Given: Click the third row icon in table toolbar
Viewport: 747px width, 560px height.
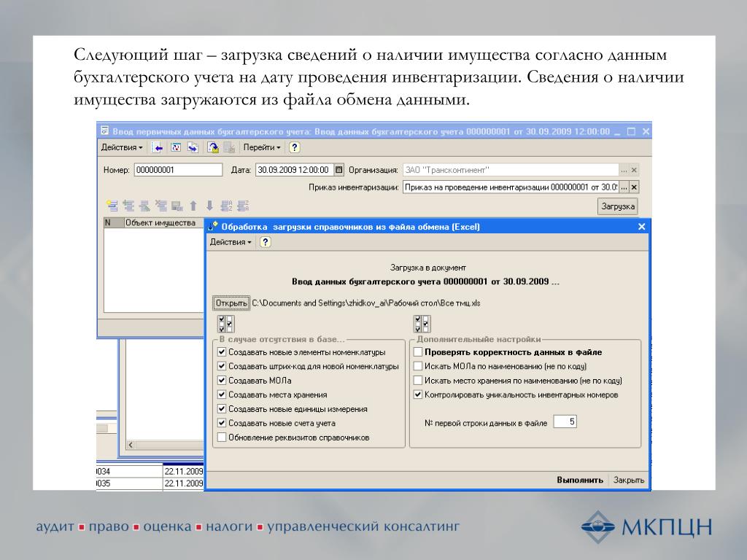Looking at the screenshot, I should (x=144, y=206).
